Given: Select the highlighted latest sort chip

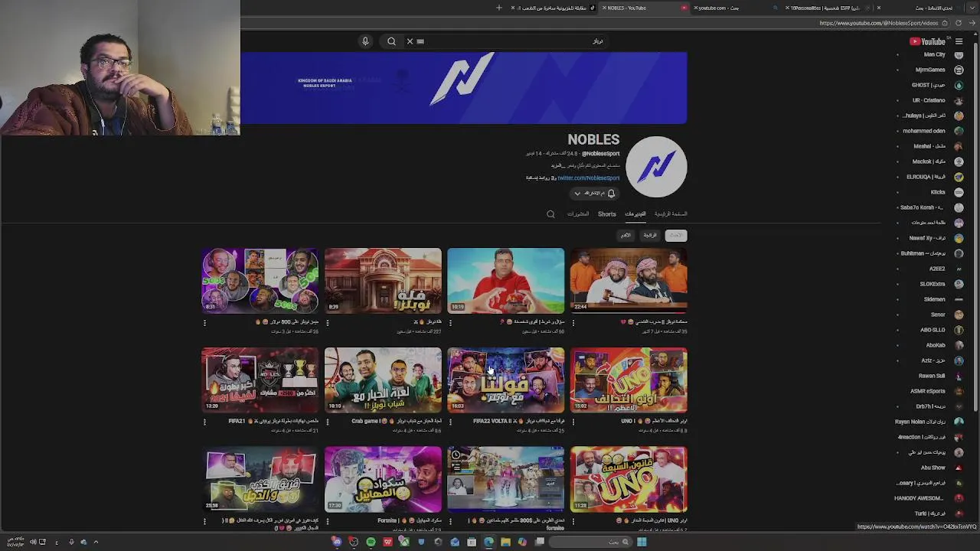Looking at the screenshot, I should (x=676, y=235).
